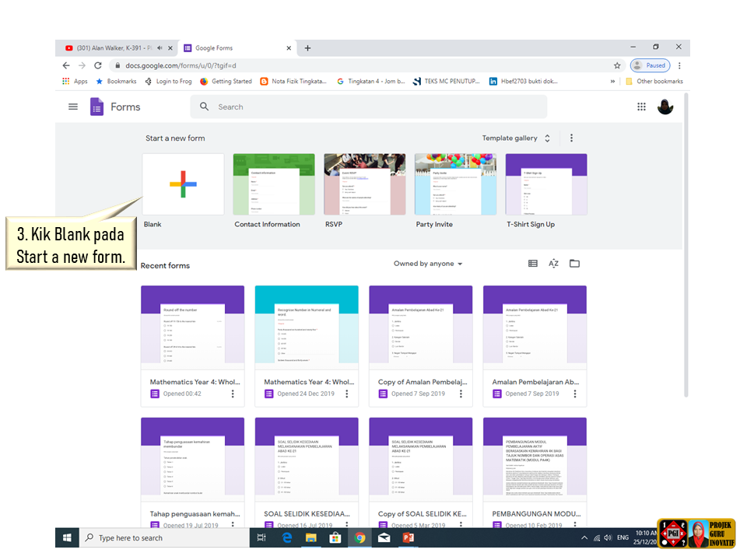Screen dimensions: 747x560
Task: Open options for Copy of Amalan Pembelaj form
Action: pyautogui.click(x=461, y=394)
